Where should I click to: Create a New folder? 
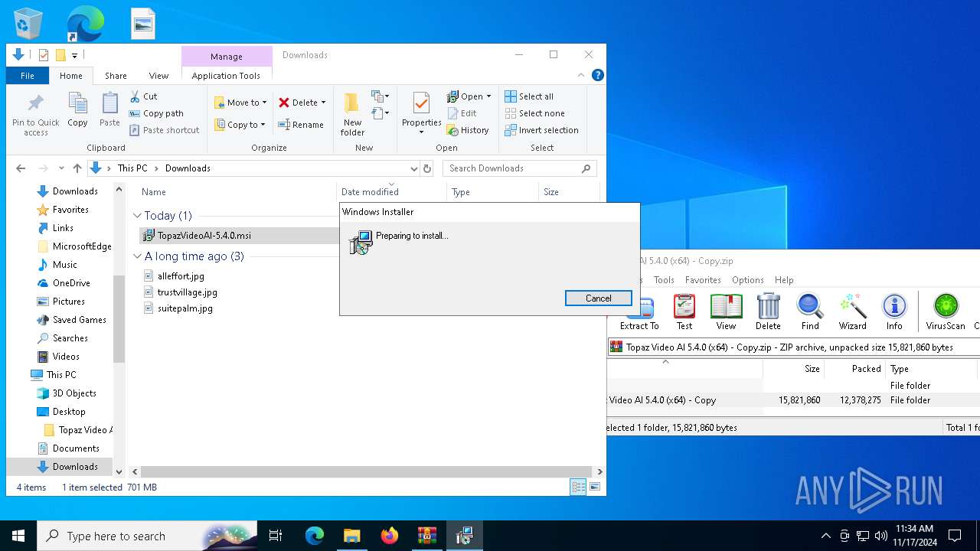[x=352, y=115]
